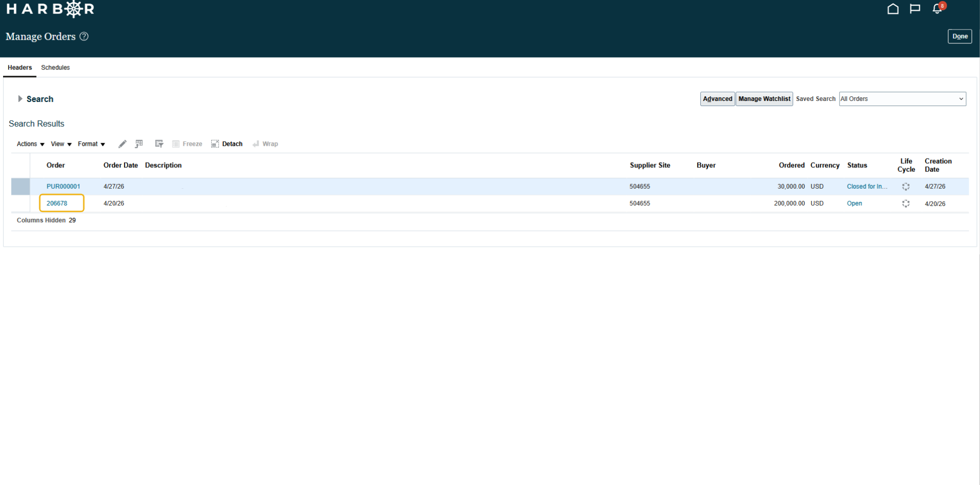The image size is (980, 485).
Task: Click the 4/27/26 order date cell
Action: pyautogui.click(x=114, y=187)
